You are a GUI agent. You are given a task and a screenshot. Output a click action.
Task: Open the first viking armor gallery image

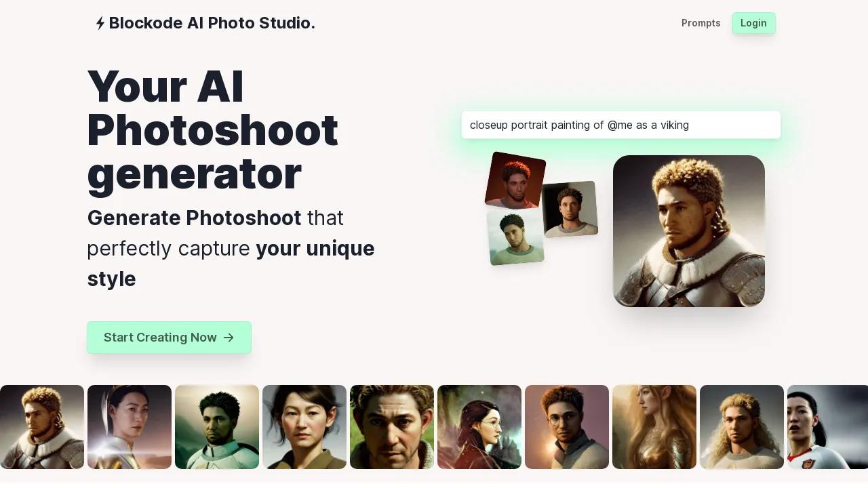point(42,427)
